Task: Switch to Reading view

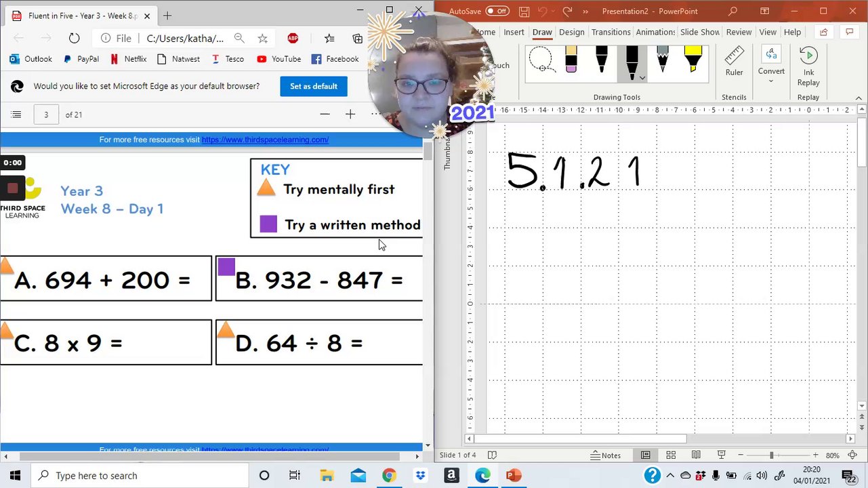Action: tap(696, 455)
